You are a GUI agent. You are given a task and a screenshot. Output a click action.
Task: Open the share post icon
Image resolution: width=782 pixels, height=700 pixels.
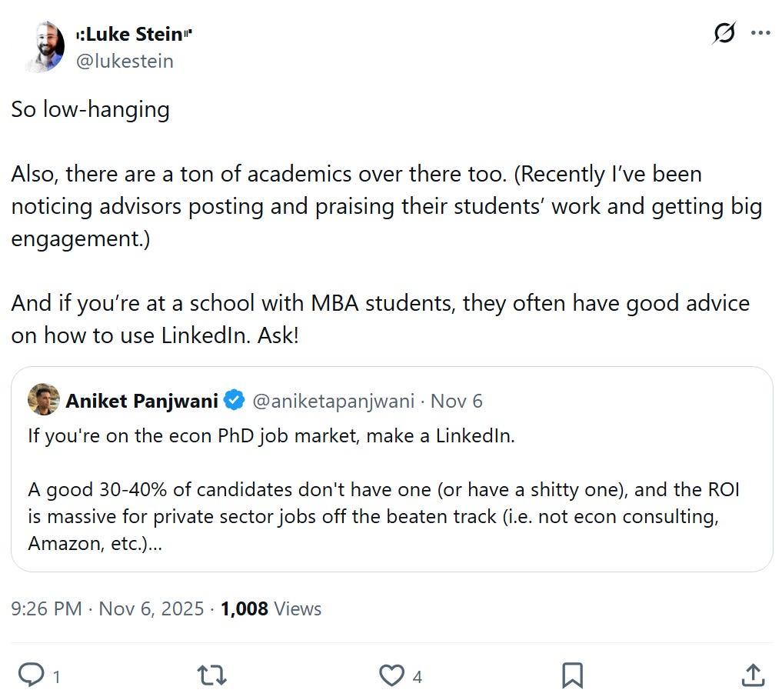pos(752,675)
